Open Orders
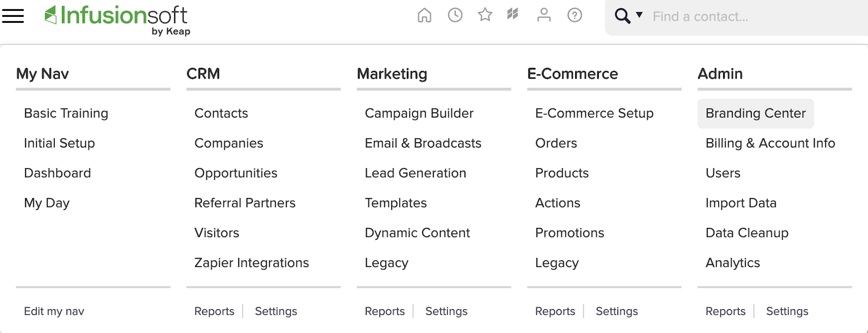Image resolution: width=868 pixels, height=333 pixels. 556,143
